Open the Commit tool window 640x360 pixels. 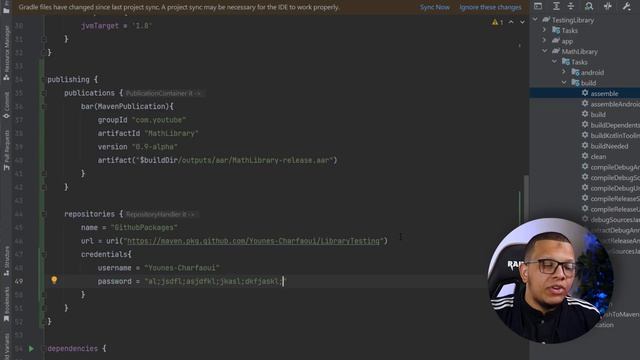coord(6,105)
